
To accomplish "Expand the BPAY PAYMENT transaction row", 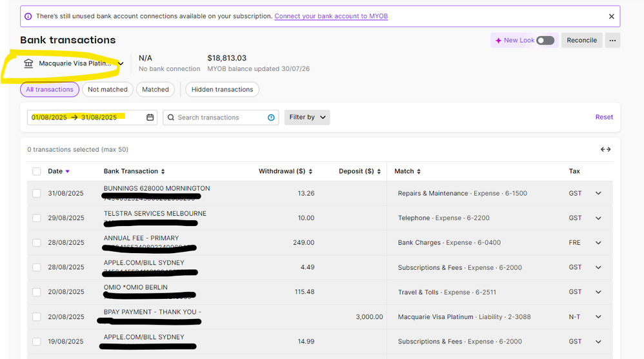I will point(598,316).
